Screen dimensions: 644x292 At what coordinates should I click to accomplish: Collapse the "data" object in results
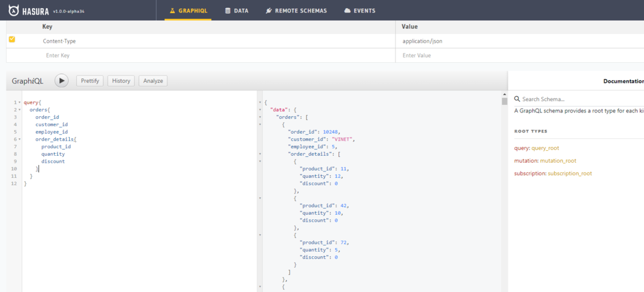[260, 110]
